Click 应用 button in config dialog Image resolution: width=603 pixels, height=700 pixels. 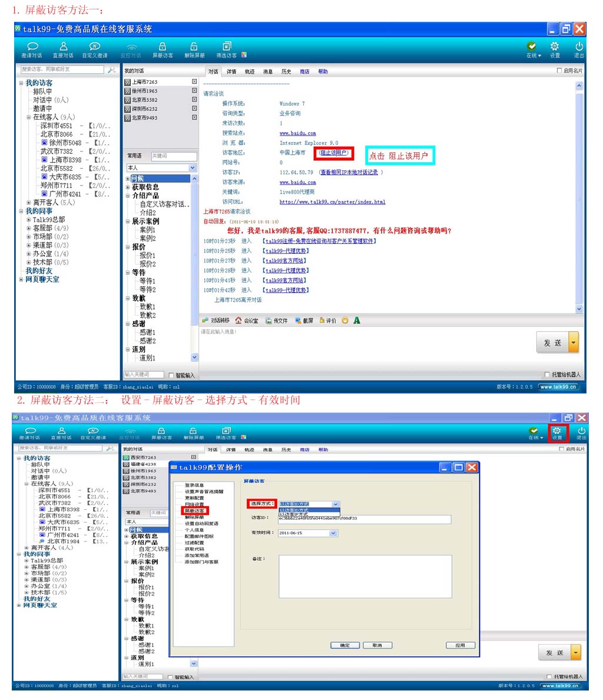click(460, 646)
